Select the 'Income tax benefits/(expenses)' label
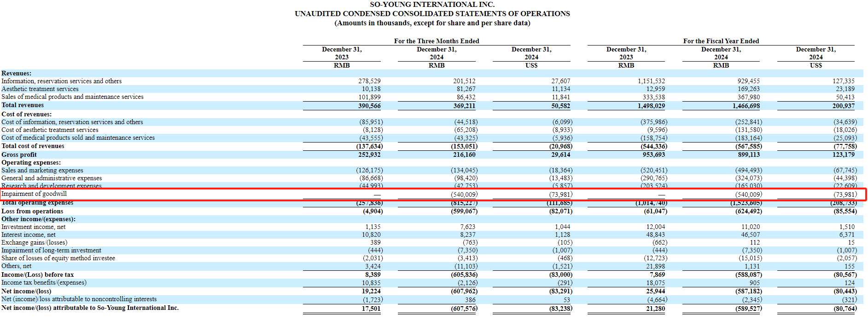 (44, 283)
